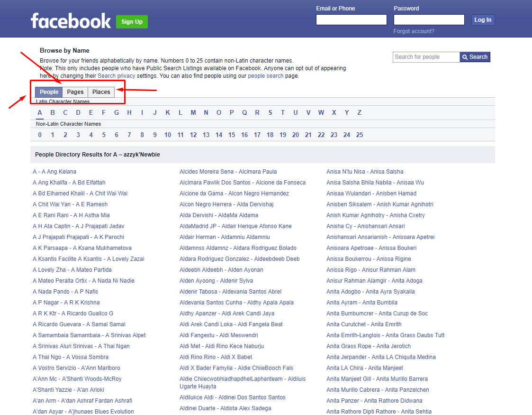Select letter A in Latin names

coord(40,113)
